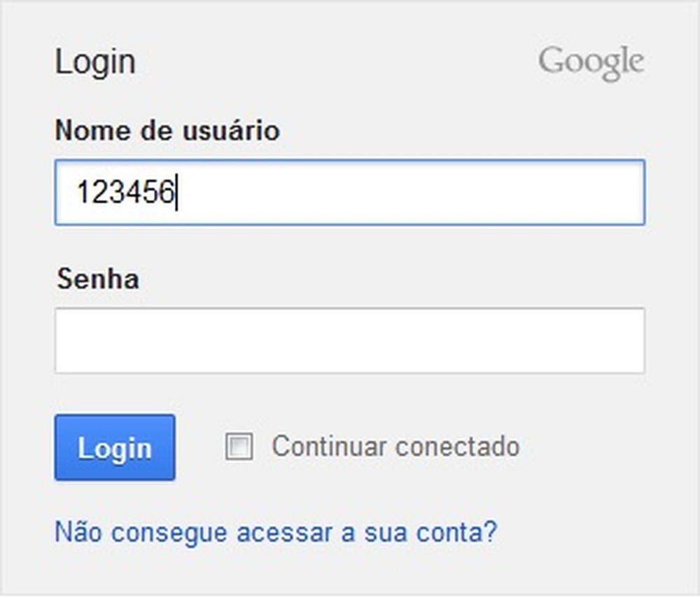Viewport: 700px width, 598px height.
Task: Enable staying signed in via checkbox
Action: [239, 446]
